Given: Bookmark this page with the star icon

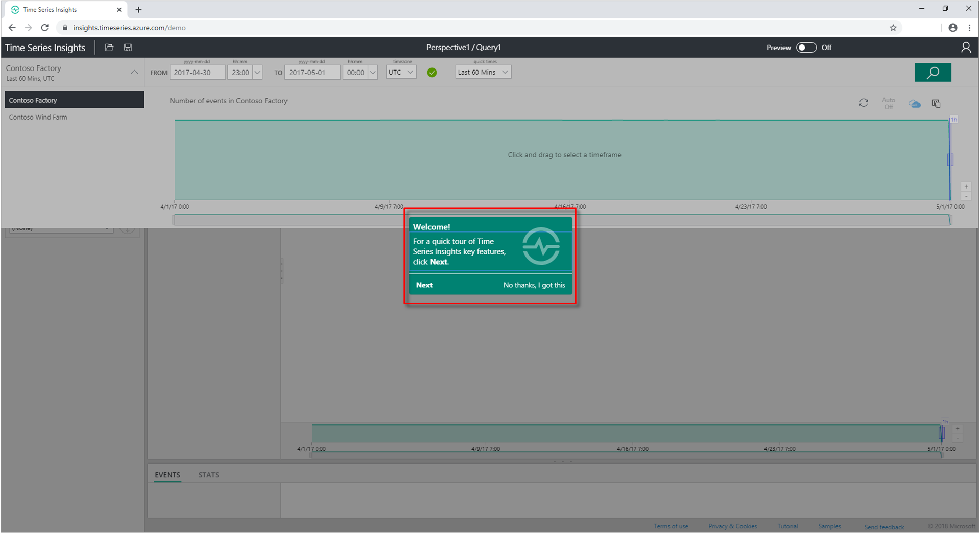Looking at the screenshot, I should coord(893,28).
